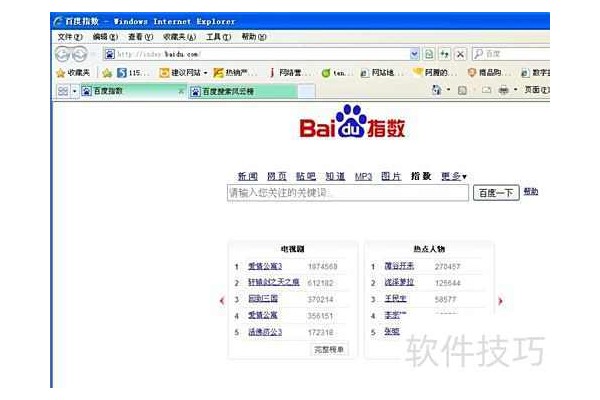Image resolution: width=600 pixels, height=400 pixels.
Task: Open the 115 bookmark in favorites bar
Action: [134, 73]
